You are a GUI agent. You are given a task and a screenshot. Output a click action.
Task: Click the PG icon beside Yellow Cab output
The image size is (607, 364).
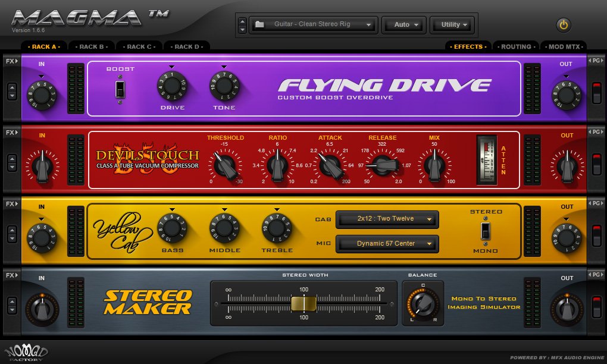tap(596, 202)
